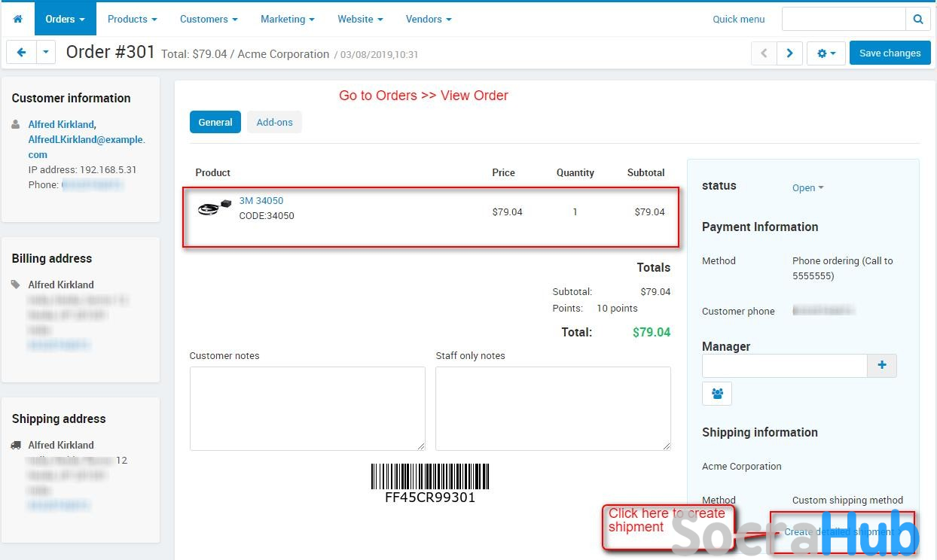The width and height of the screenshot is (937, 560).
Task: Open the dropdown beside the back arrow
Action: pyautogui.click(x=46, y=53)
